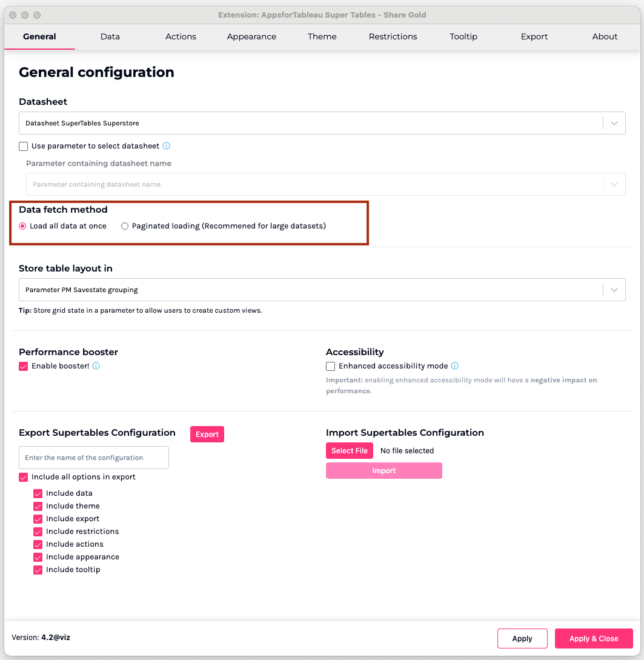Select Load all data at once
644x660 pixels.
(23, 226)
